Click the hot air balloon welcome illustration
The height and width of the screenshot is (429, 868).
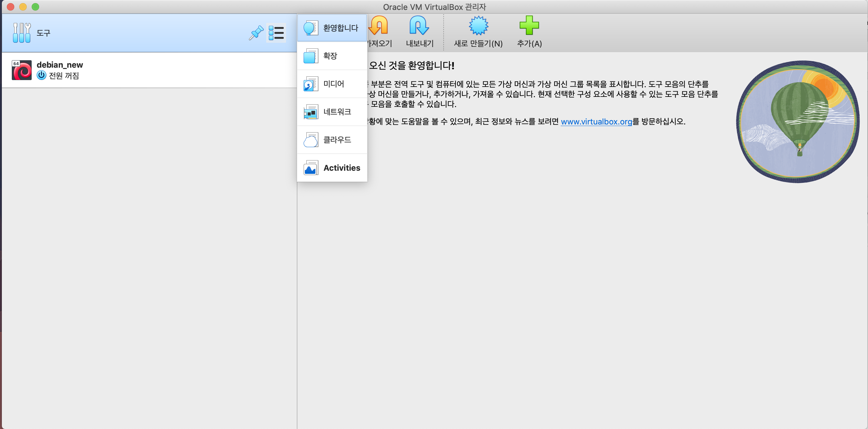point(797,122)
